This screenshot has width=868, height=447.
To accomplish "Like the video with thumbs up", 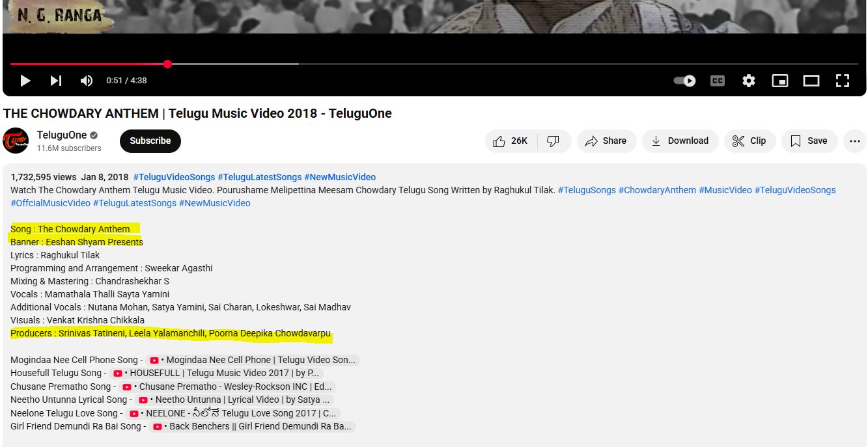I will click(x=511, y=141).
